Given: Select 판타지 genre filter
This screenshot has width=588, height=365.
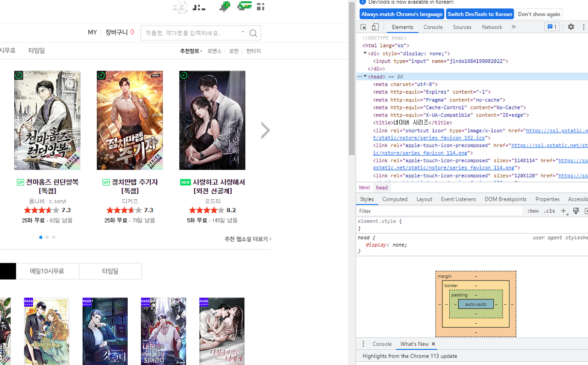Looking at the screenshot, I should coord(253,51).
